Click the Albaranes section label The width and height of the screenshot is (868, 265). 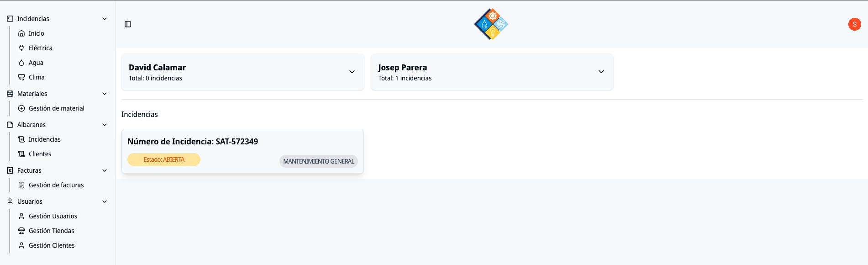32,125
